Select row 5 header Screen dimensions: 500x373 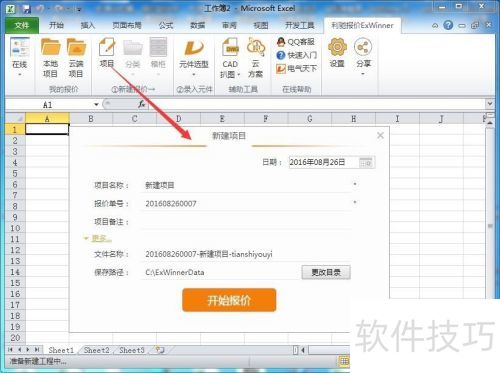tap(15, 173)
